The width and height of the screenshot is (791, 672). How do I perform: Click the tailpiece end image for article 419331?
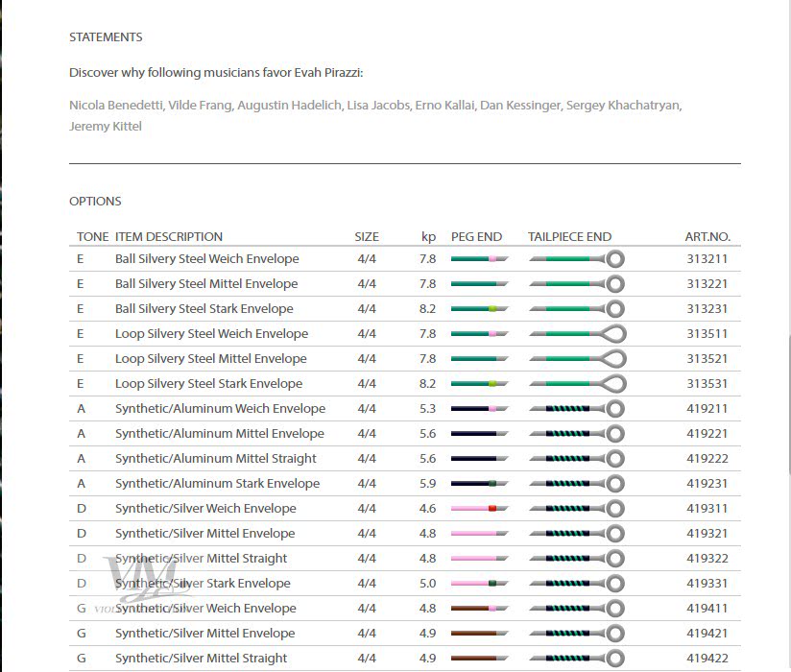577,584
